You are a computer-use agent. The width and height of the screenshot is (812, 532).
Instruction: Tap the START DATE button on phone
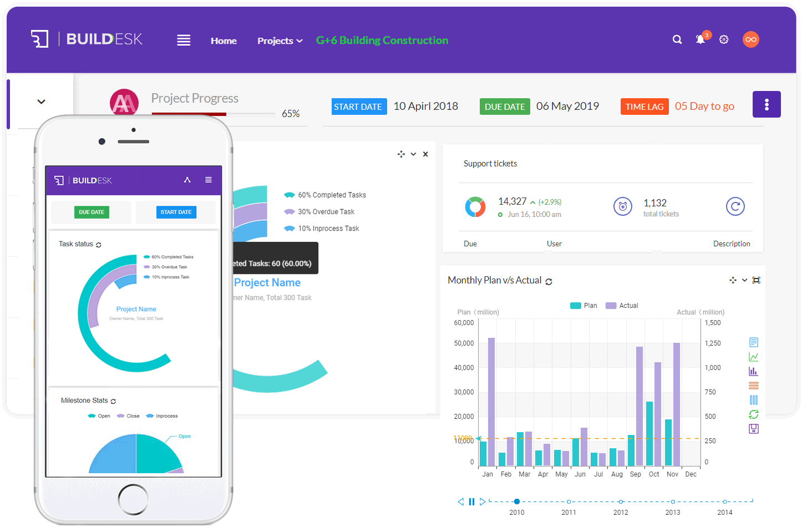pyautogui.click(x=176, y=212)
